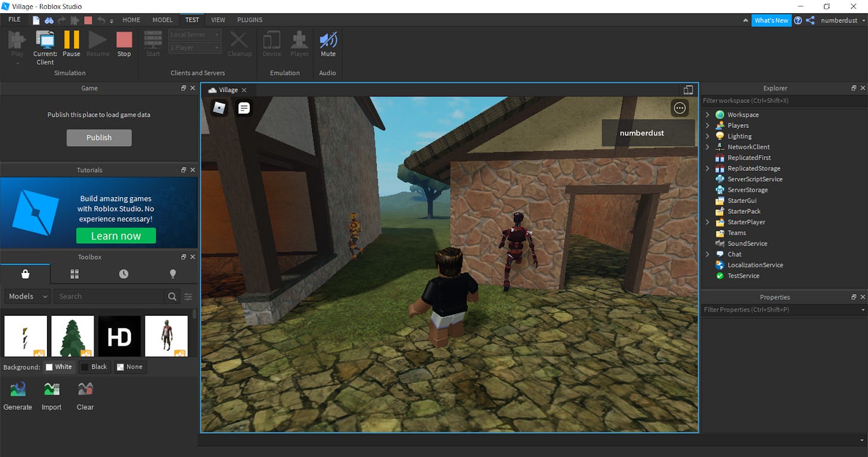Open Toolbox search filter options icon
Viewport: 868px width, 457px height.
(188, 296)
